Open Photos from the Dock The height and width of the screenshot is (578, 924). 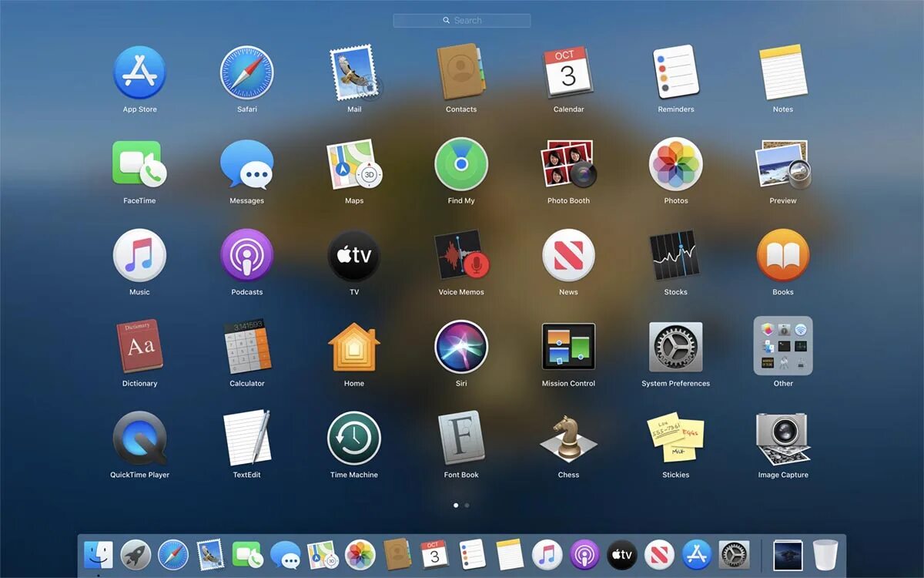(x=360, y=554)
